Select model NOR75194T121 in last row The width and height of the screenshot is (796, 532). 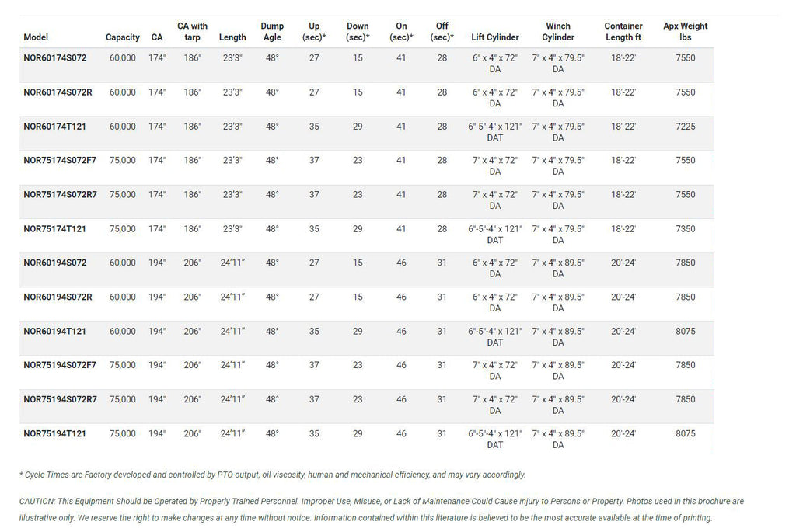55,433
